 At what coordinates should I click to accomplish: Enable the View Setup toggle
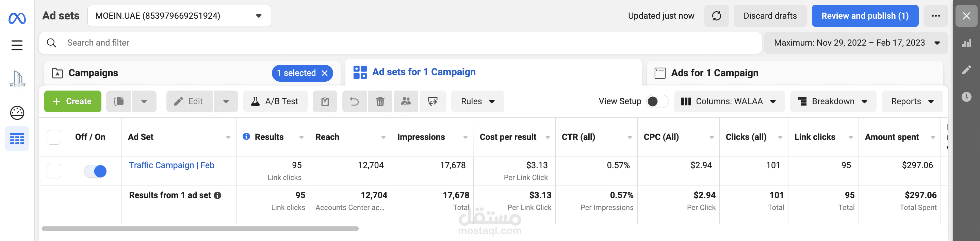[657, 102]
